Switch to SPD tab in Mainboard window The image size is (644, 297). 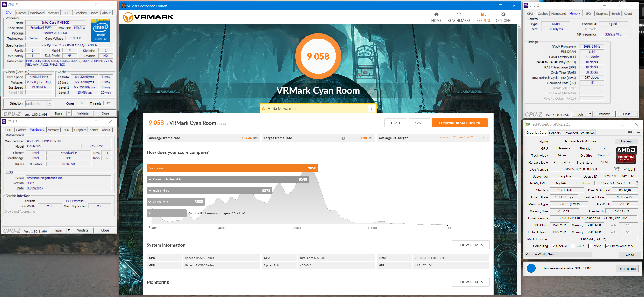(66, 130)
